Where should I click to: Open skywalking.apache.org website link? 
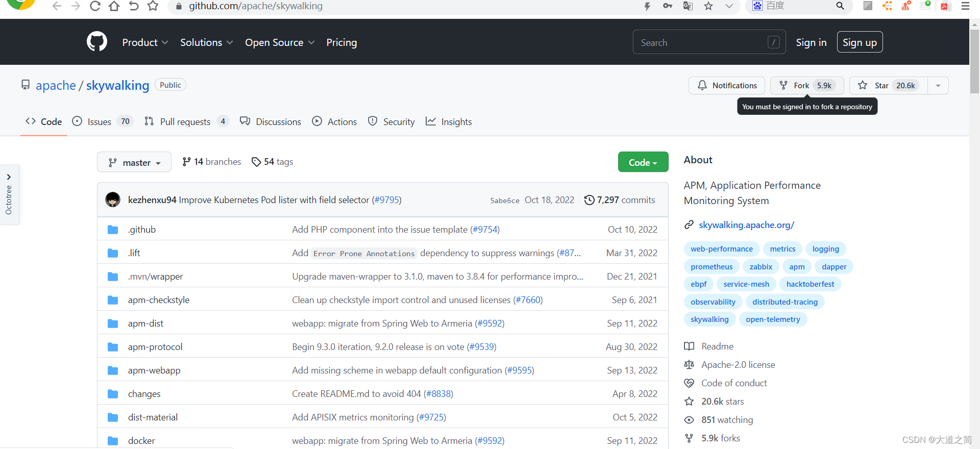click(746, 225)
